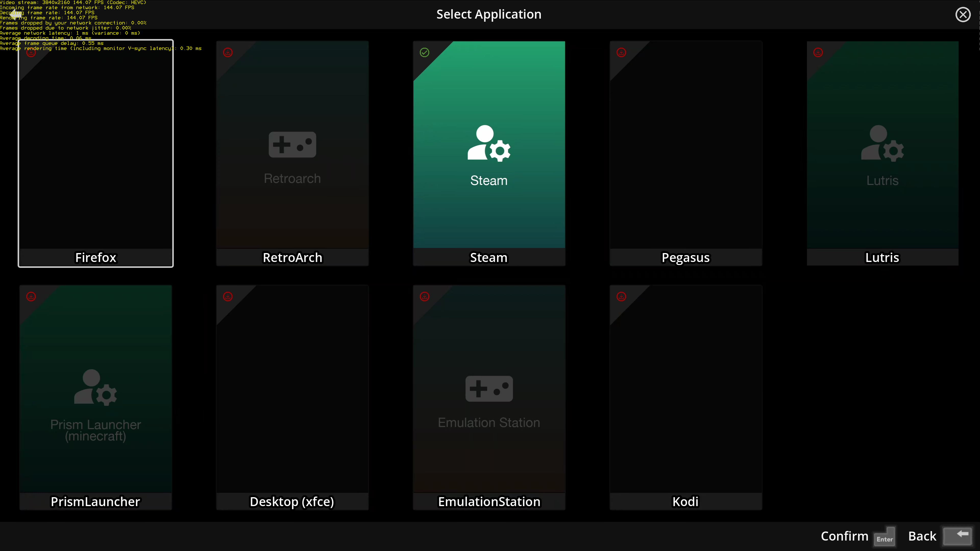Click the Retroarch gamepad icon

pos(292,144)
